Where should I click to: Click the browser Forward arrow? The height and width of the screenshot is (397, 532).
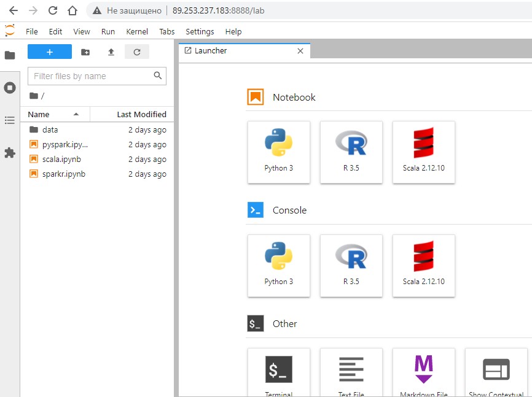[33, 10]
